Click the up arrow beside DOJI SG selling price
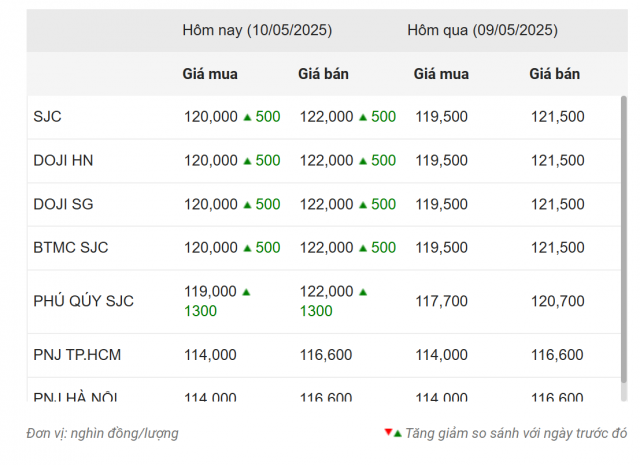Screen dimensions: 640x465 coord(363,205)
